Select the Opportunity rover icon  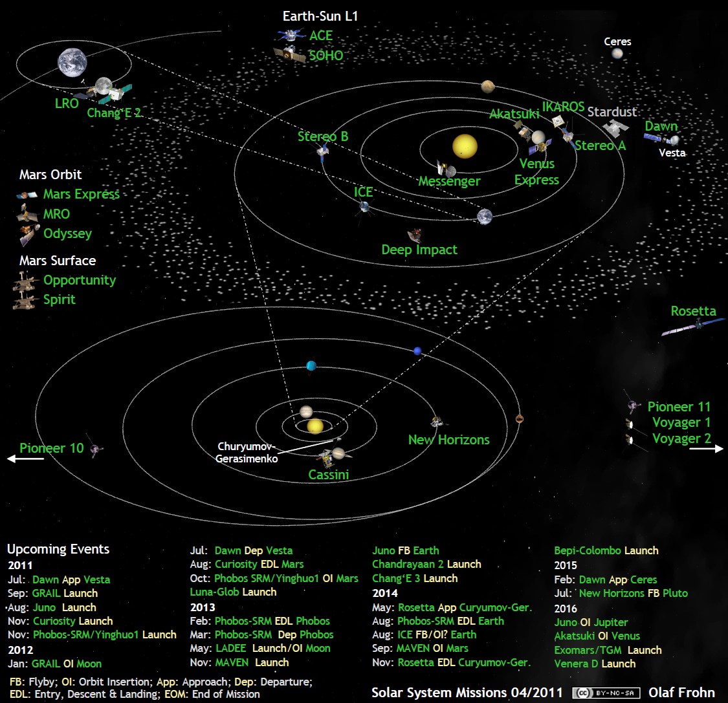click(x=25, y=281)
